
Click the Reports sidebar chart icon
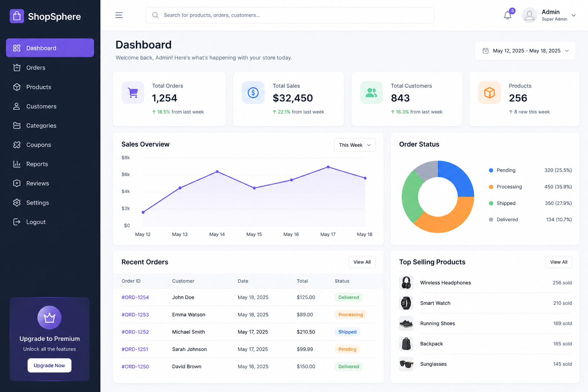pyautogui.click(x=17, y=164)
